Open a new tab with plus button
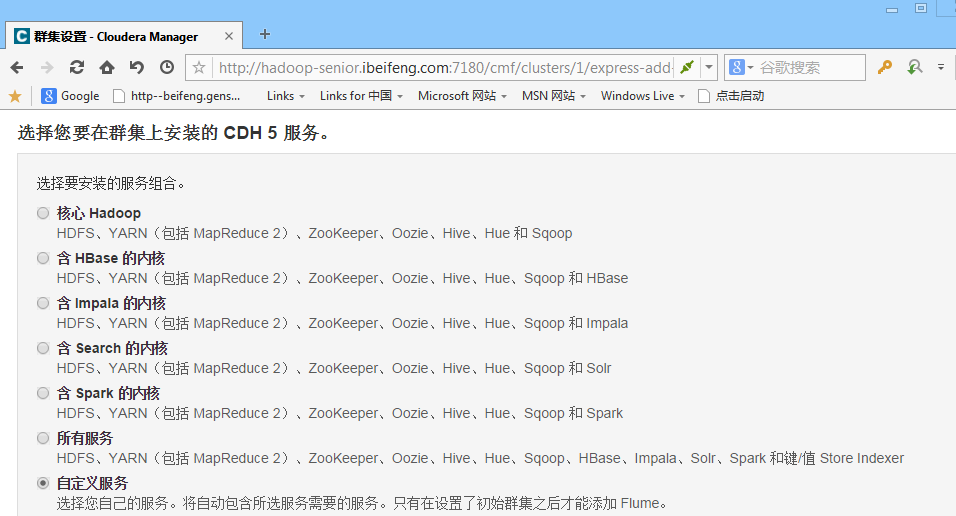 [x=265, y=34]
